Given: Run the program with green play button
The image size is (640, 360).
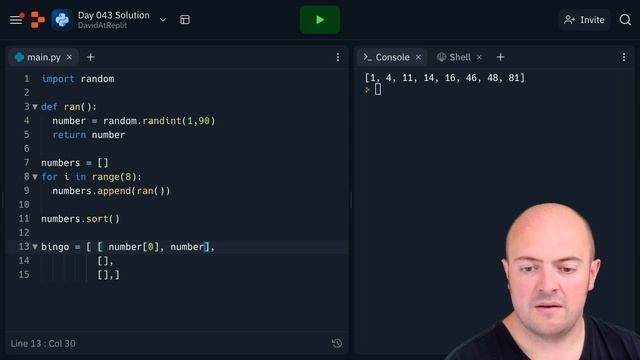Looking at the screenshot, I should tap(320, 20).
